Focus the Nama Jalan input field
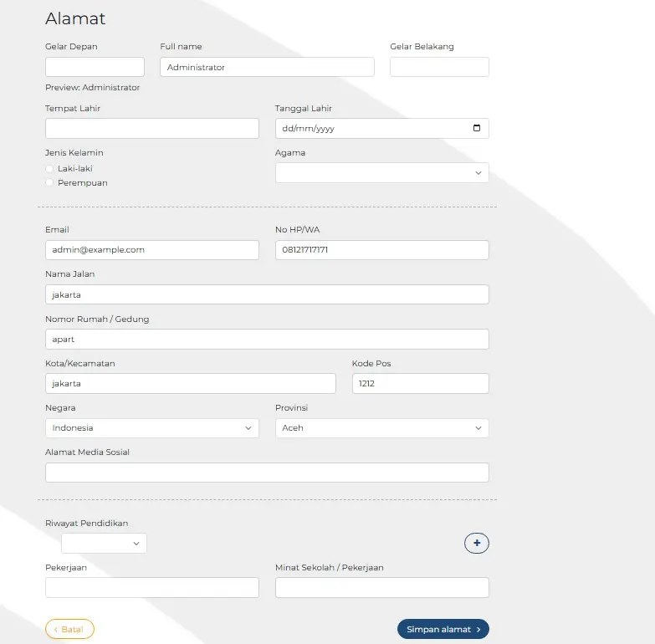Screen dimensions: 655x644 [x=267, y=294]
